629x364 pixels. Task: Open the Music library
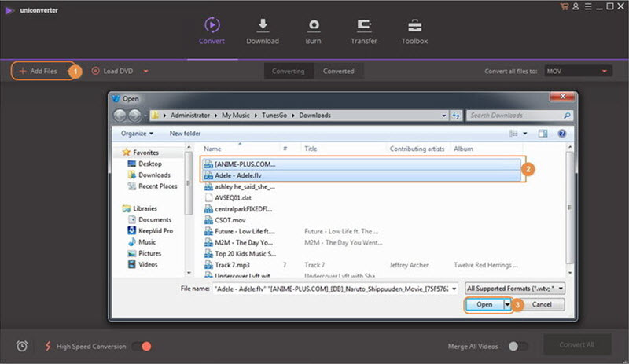pyautogui.click(x=142, y=242)
